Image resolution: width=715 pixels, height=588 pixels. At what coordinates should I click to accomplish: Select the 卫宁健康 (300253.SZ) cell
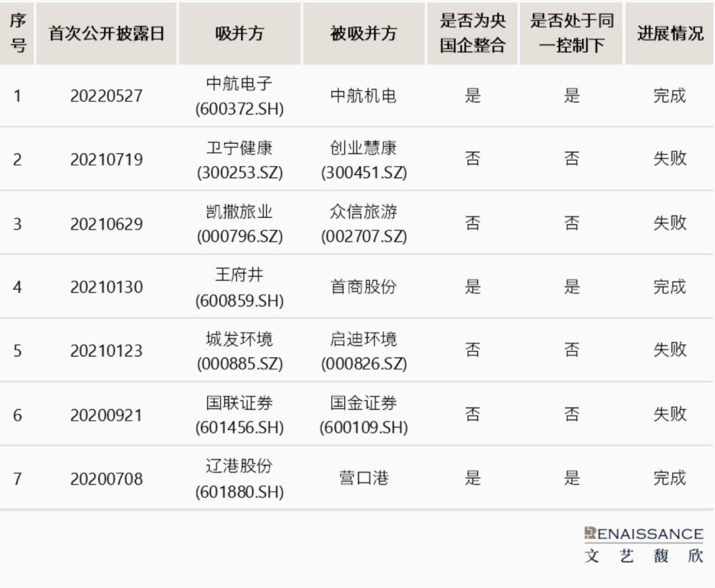point(240,160)
